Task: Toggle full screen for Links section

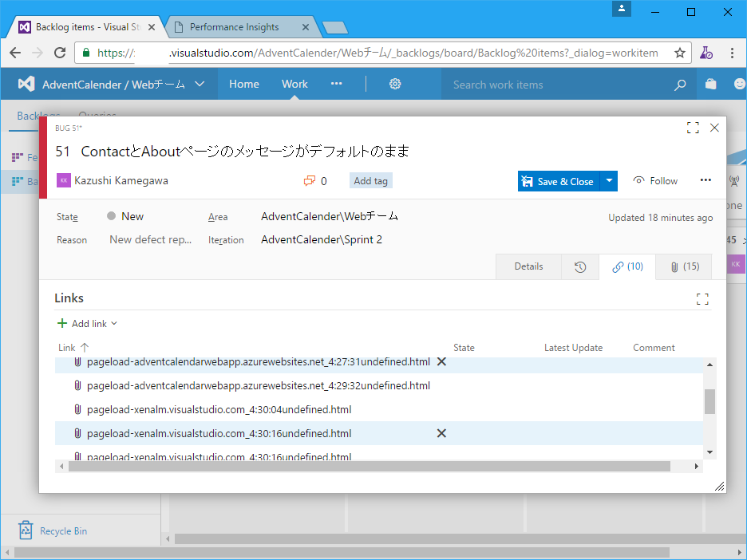Action: pyautogui.click(x=702, y=299)
